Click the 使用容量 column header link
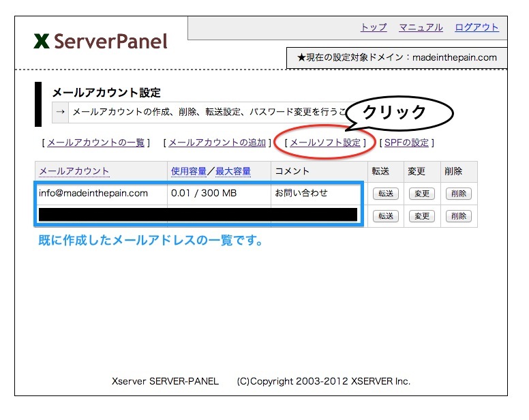 click(189, 171)
